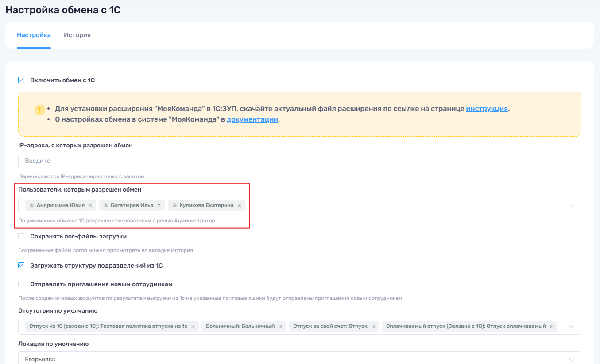Remove Куликова Екатерина user tag

[x=240, y=205]
